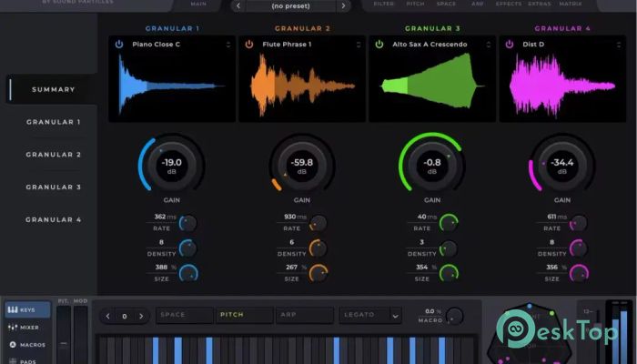Screen dimensions: 637x364
Task: Click the Granular 4 gain knob -34.4 dB
Action: (x=562, y=165)
